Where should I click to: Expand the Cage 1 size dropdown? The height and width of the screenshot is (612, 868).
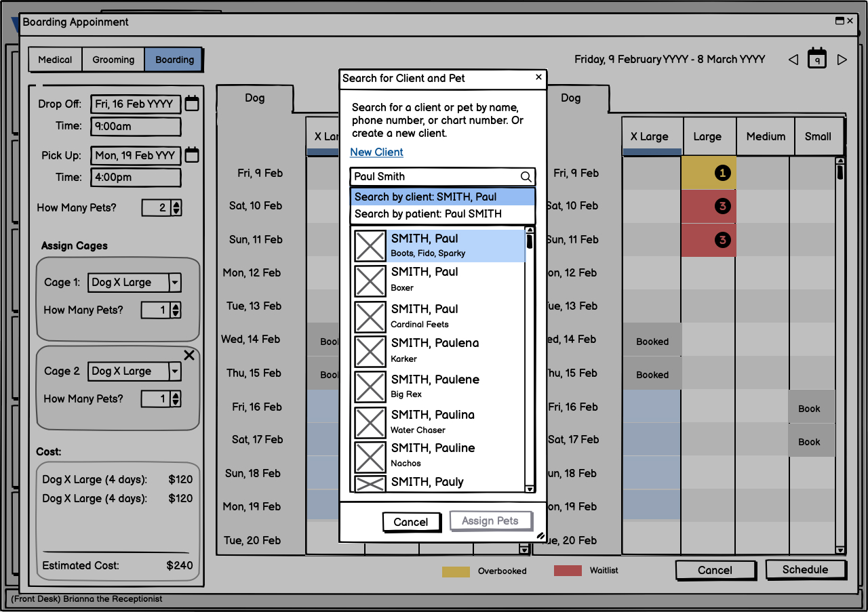coord(175,283)
